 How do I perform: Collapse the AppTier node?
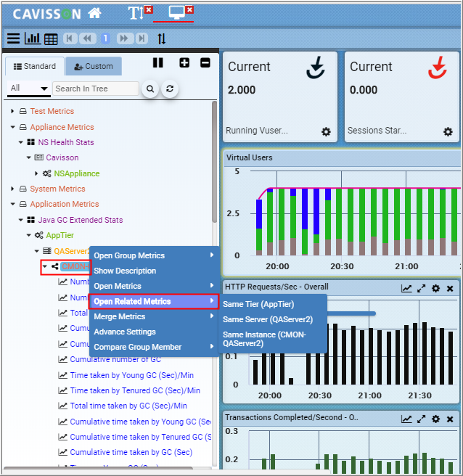pyautogui.click(x=28, y=235)
